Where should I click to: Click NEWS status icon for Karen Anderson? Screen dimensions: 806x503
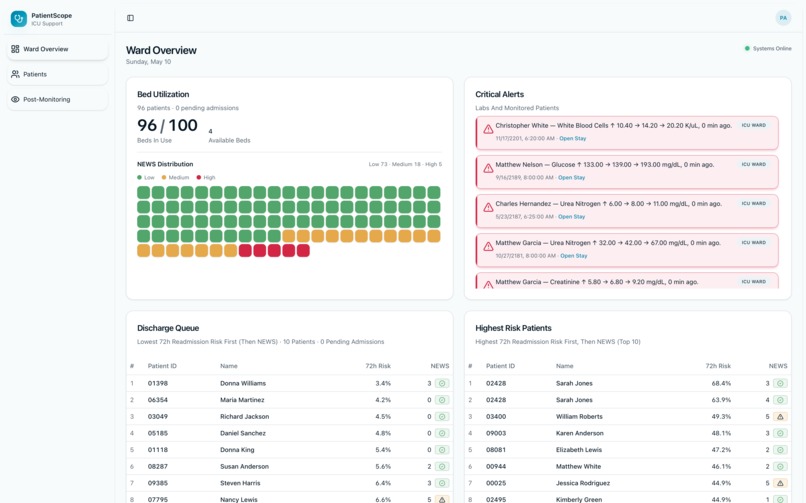click(x=780, y=433)
